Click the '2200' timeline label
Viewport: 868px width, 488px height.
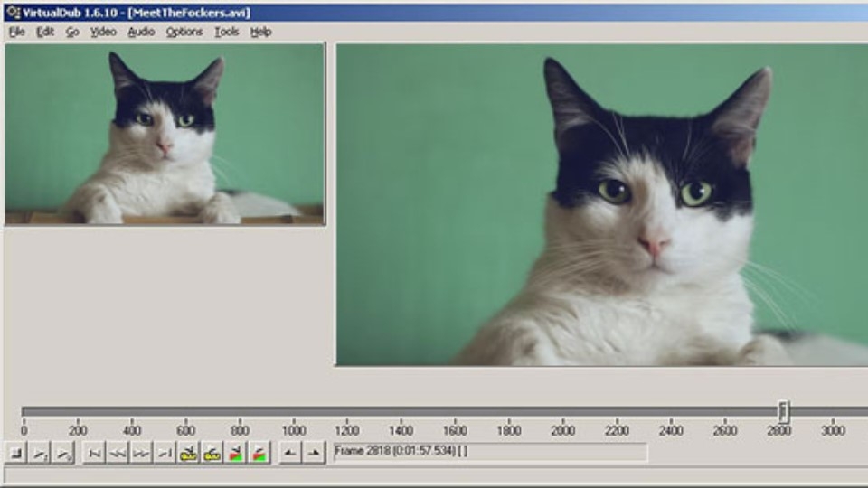pos(617,430)
